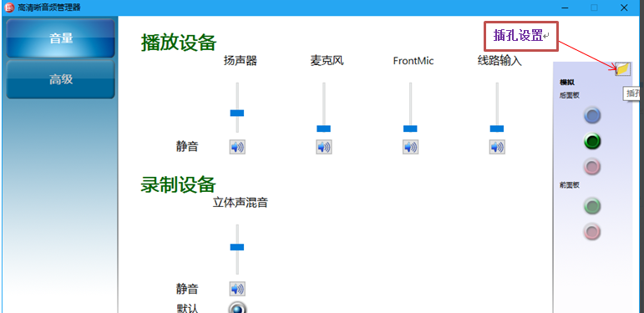The width and height of the screenshot is (644, 313).
Task: Click the 扬声器 label
Action: point(241,61)
